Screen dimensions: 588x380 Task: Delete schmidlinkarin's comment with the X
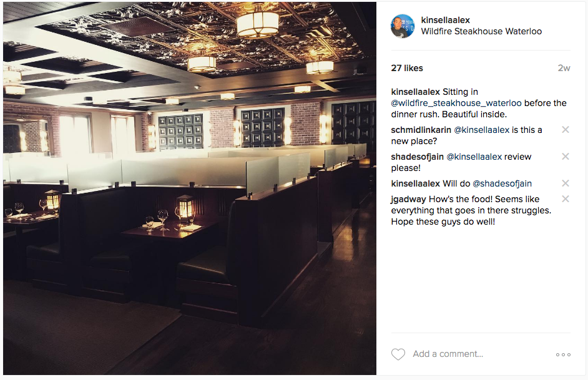click(566, 130)
